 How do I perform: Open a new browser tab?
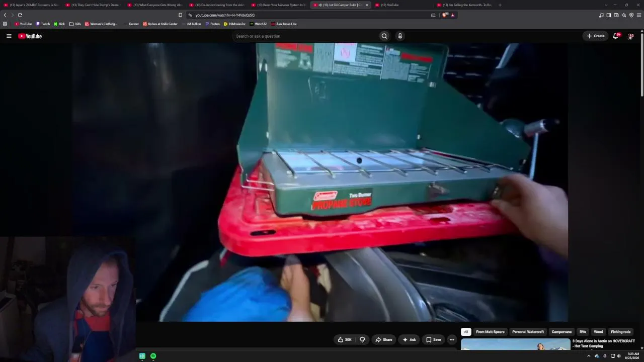pos(500,5)
